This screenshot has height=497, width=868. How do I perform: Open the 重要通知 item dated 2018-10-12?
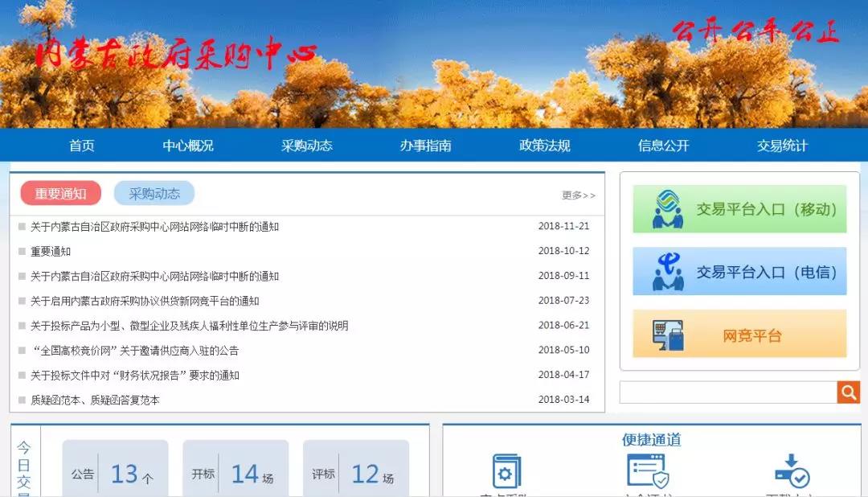[x=51, y=252]
